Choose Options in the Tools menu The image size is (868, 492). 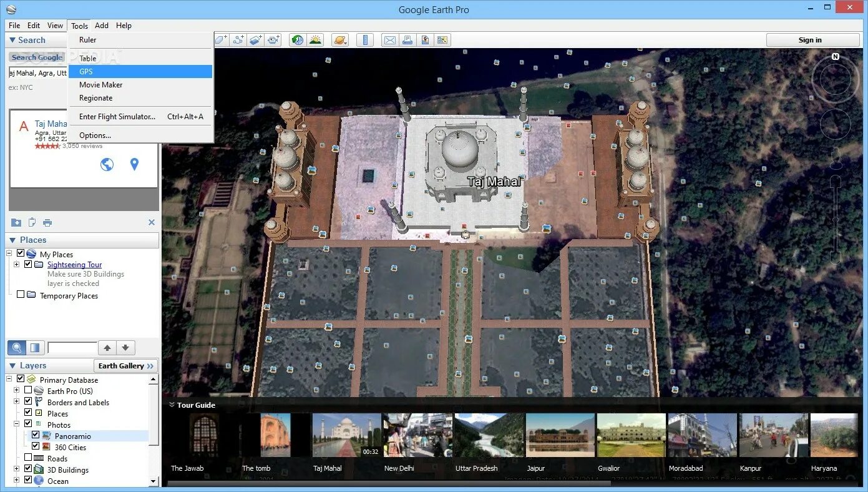(140, 135)
